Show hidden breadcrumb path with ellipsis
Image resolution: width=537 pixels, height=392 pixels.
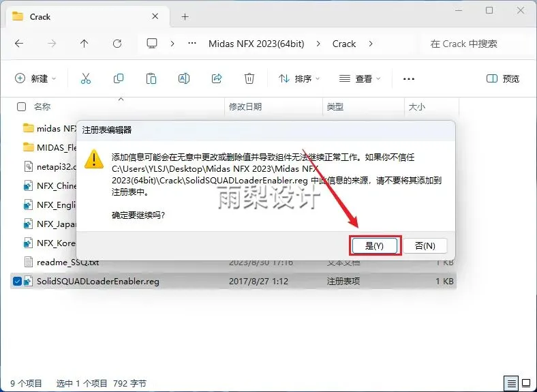192,44
